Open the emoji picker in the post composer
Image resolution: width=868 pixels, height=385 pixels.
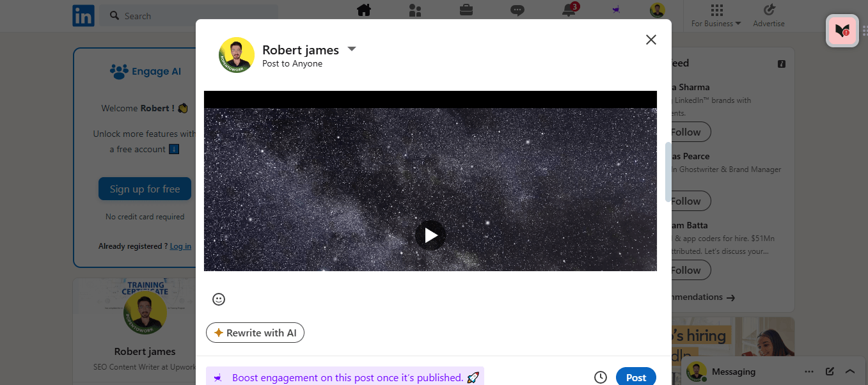pyautogui.click(x=219, y=299)
